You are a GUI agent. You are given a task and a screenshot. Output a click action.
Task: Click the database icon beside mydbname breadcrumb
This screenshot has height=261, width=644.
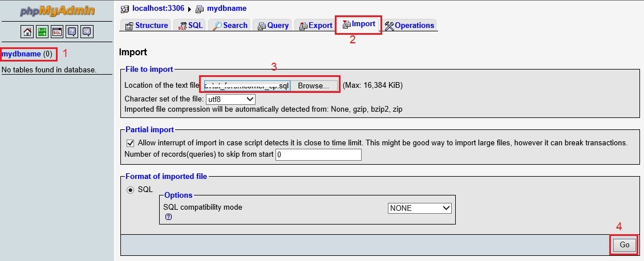(x=200, y=9)
